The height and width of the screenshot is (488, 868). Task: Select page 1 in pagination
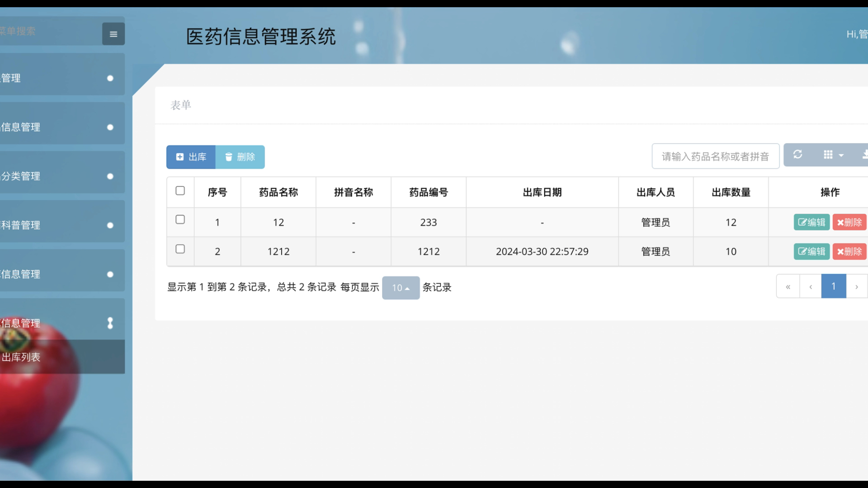click(x=834, y=286)
